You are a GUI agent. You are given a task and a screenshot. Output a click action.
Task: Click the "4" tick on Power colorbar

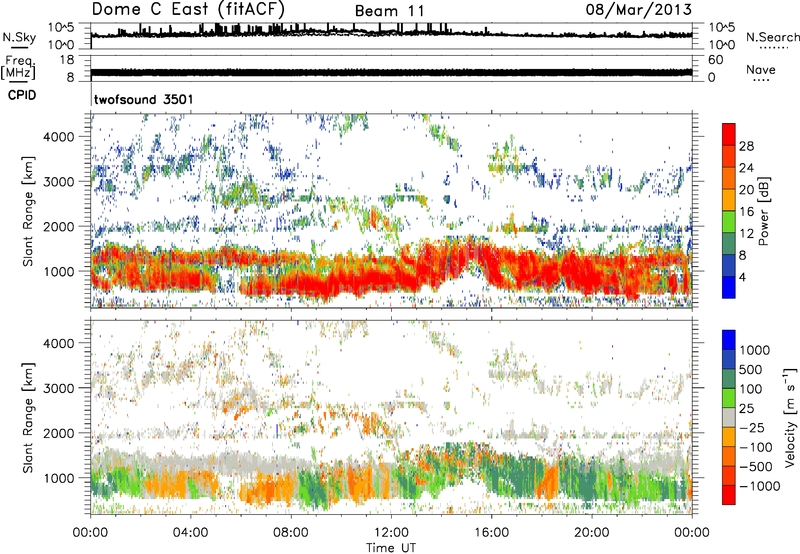pos(742,277)
